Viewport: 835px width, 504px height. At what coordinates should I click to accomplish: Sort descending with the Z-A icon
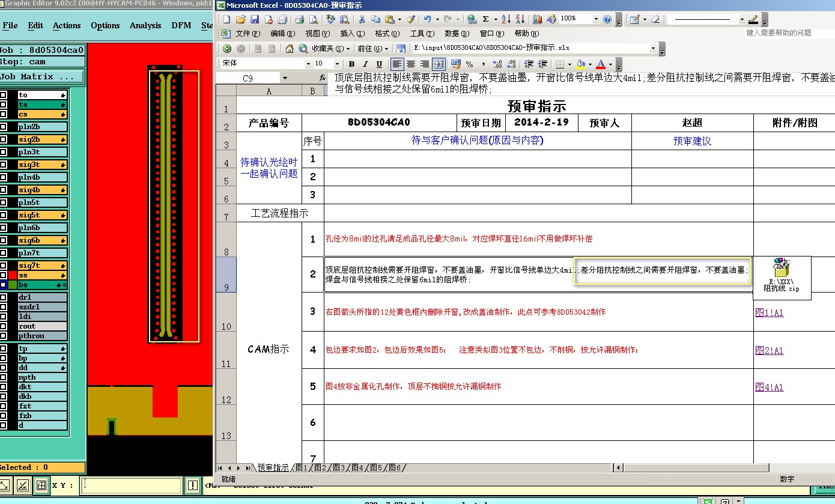point(520,19)
